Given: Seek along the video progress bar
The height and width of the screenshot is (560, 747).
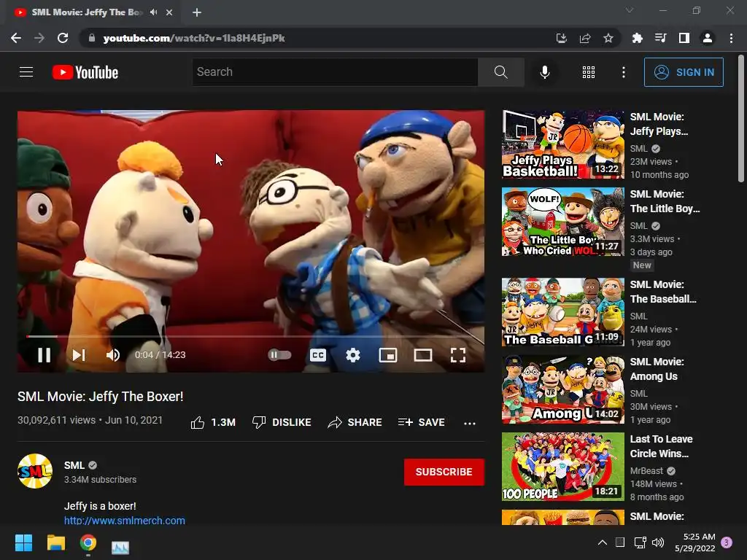Looking at the screenshot, I should [x=251, y=336].
